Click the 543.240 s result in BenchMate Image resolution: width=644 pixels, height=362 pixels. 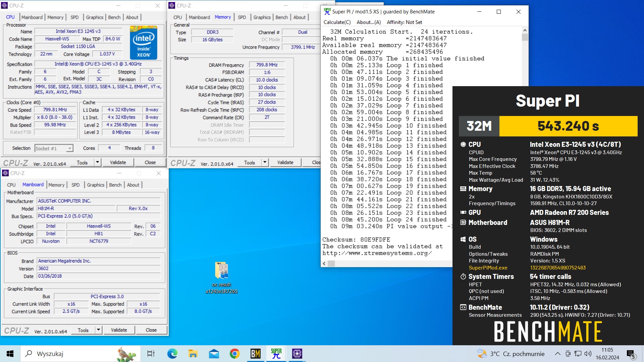coord(568,126)
